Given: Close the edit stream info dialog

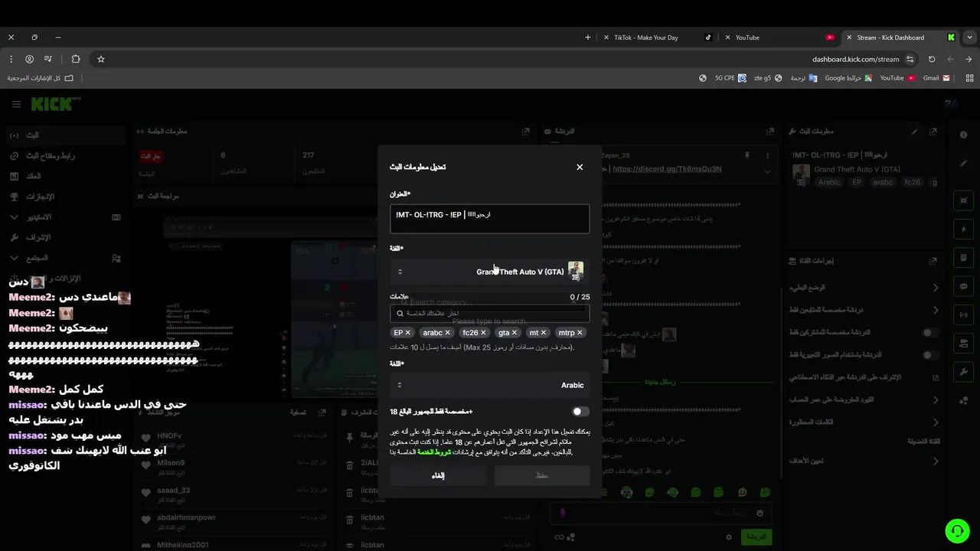Looking at the screenshot, I should pyautogui.click(x=580, y=167).
